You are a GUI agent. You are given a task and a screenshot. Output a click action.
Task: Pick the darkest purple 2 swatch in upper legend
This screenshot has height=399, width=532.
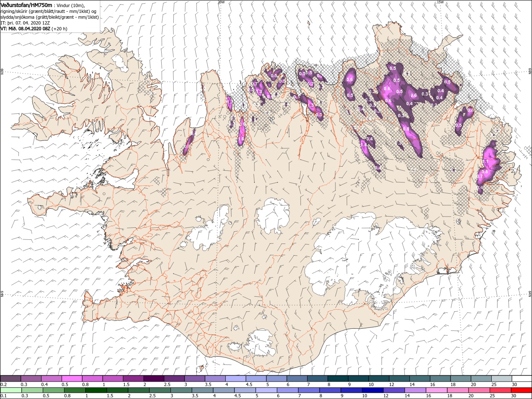(x=153, y=379)
